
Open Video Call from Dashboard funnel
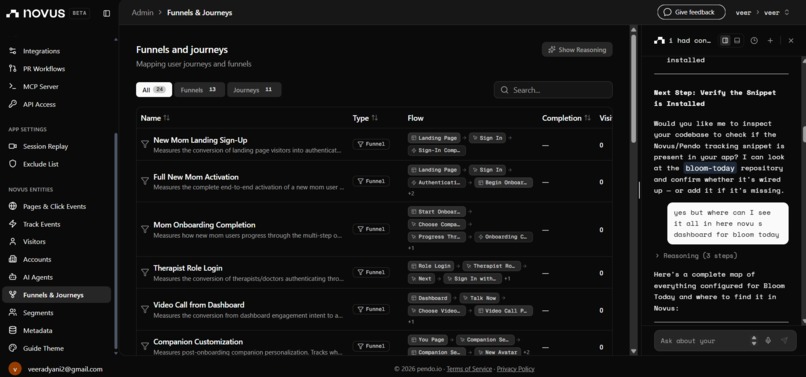click(198, 305)
